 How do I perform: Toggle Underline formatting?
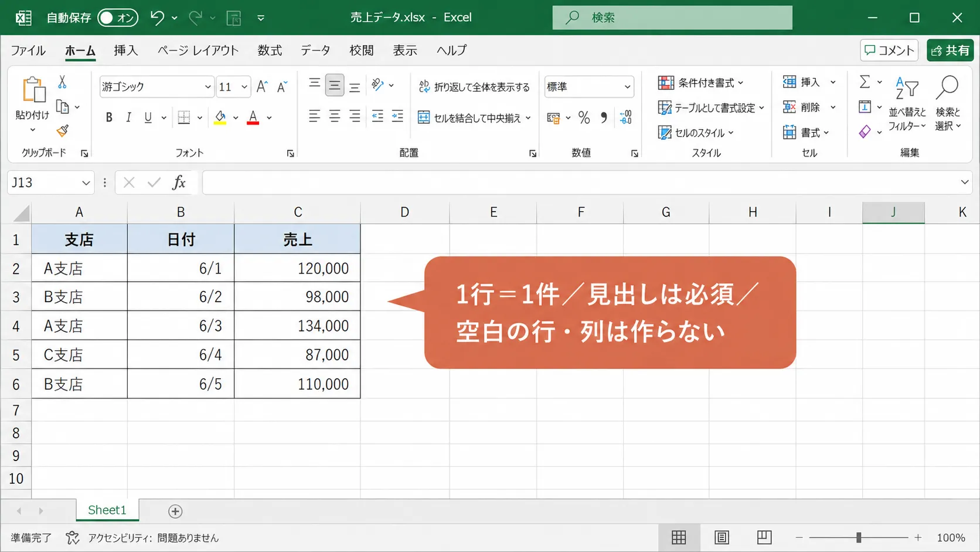pyautogui.click(x=148, y=117)
